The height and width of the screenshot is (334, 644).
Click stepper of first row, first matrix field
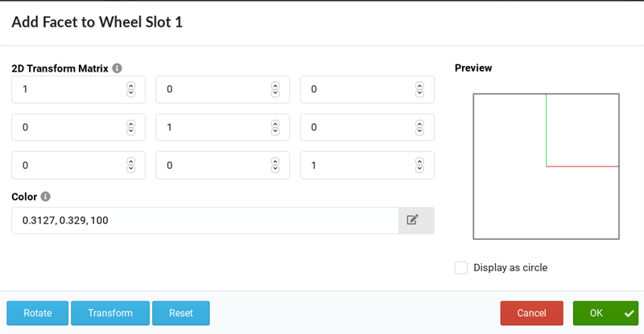131,90
